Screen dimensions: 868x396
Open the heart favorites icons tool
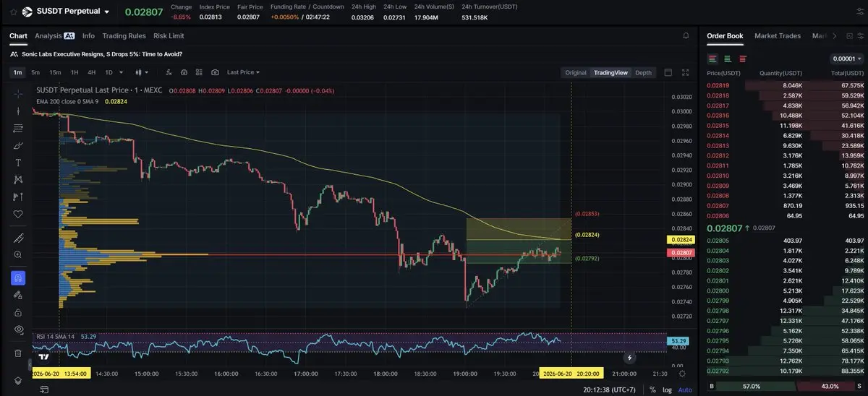[18, 215]
